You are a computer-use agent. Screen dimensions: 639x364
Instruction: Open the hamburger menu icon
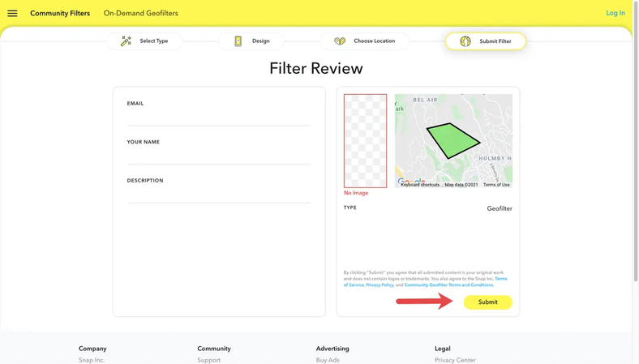[x=12, y=13]
